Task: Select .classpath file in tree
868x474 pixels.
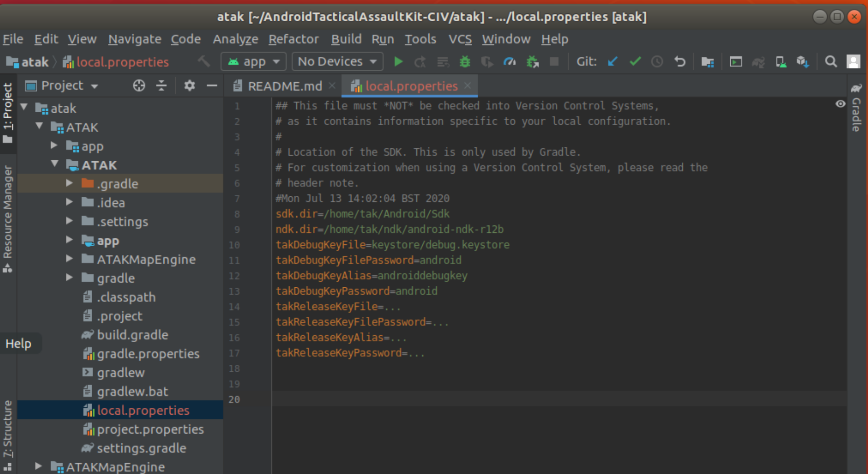Action: pyautogui.click(x=126, y=297)
